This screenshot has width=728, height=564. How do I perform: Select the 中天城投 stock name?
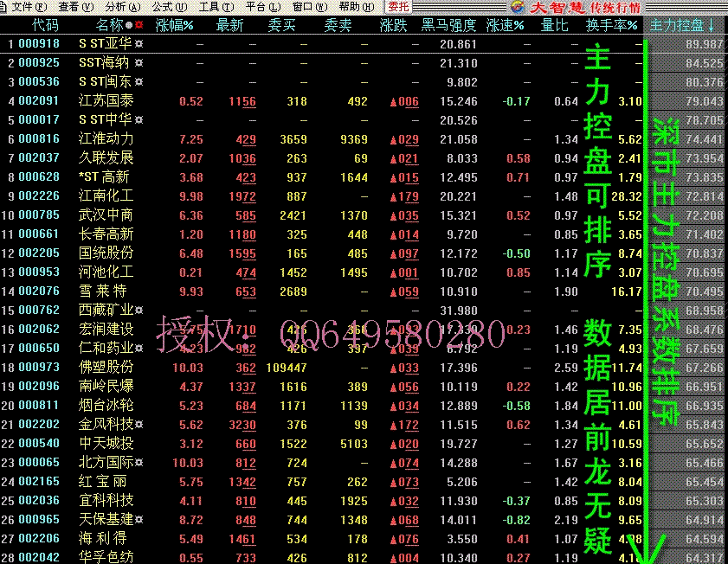coord(106,443)
